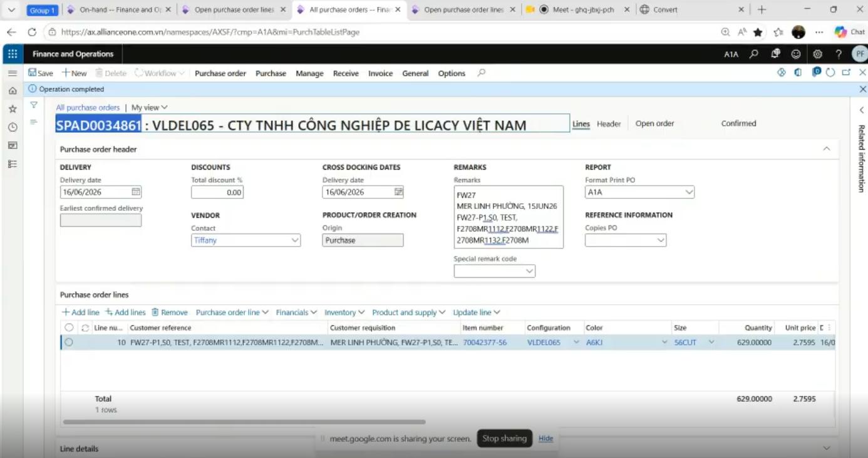The image size is (868, 458).
Task: Search the action pane with the magnifier
Action: [x=482, y=73]
